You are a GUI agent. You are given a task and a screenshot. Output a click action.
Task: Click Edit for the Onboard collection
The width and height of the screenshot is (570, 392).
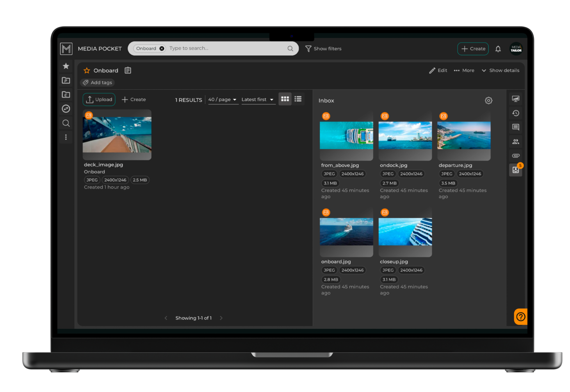tap(438, 70)
